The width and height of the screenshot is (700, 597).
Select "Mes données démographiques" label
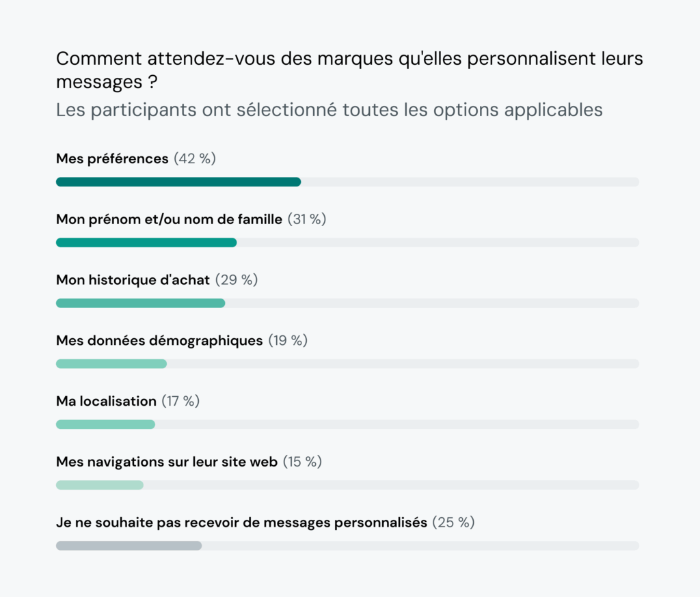[x=159, y=340]
